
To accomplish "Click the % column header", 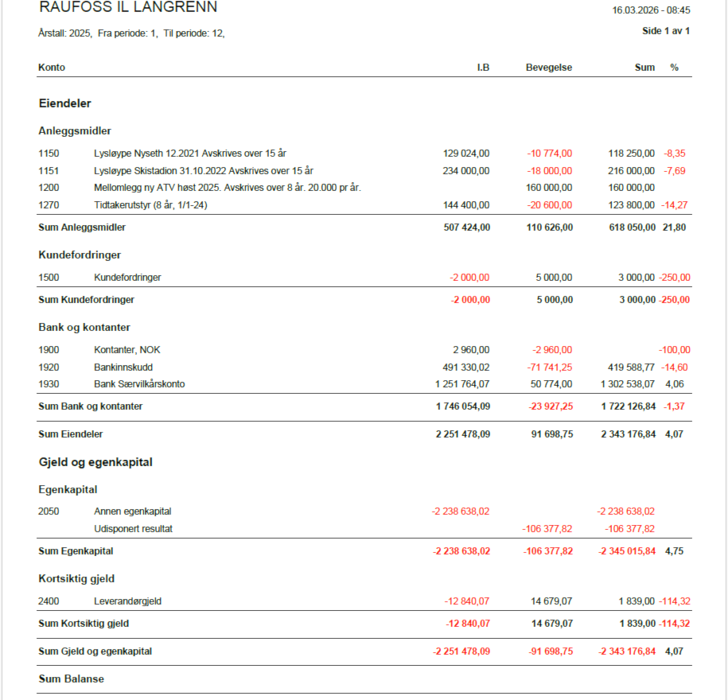I will coord(674,68).
